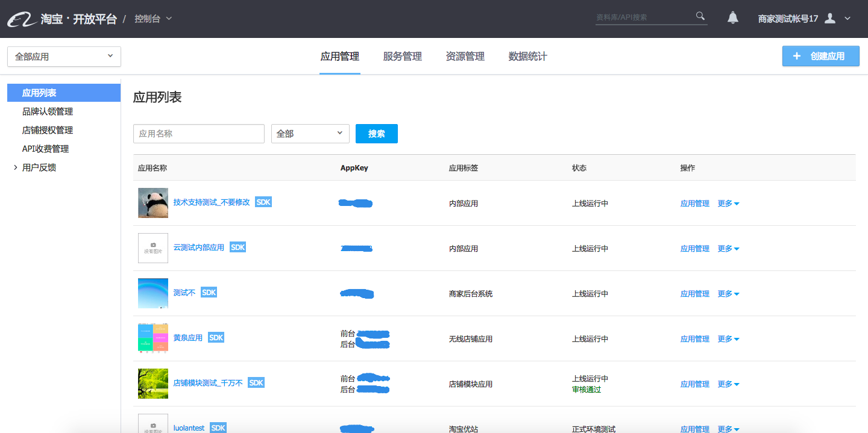Screen dimensions: 868x433
Task: Click 应用管理 for 测试不 row
Action: [x=695, y=294]
